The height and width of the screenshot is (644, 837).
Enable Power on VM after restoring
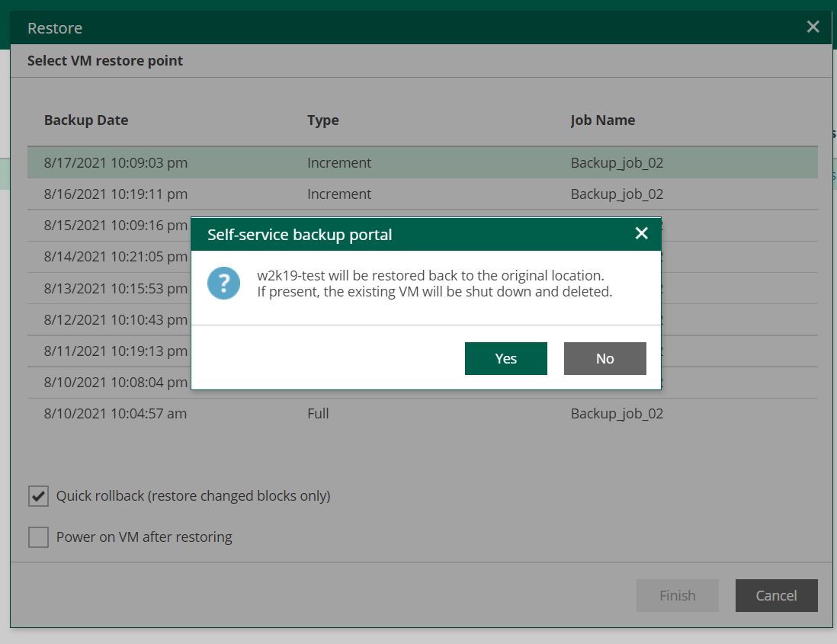38,537
